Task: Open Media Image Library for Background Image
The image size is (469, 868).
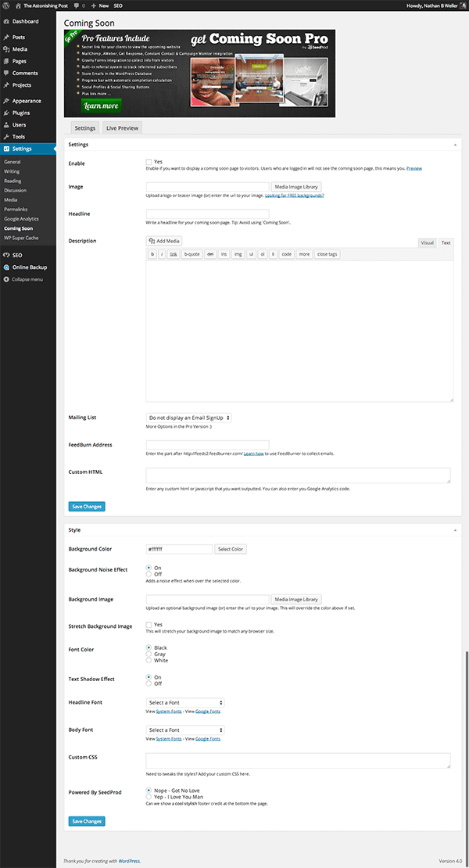Action: pyautogui.click(x=296, y=600)
